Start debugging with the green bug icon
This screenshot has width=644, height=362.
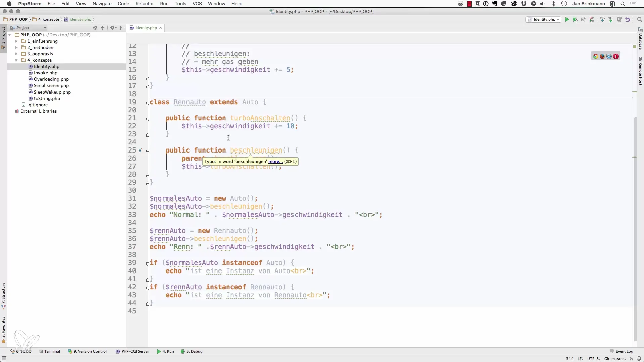click(x=575, y=19)
